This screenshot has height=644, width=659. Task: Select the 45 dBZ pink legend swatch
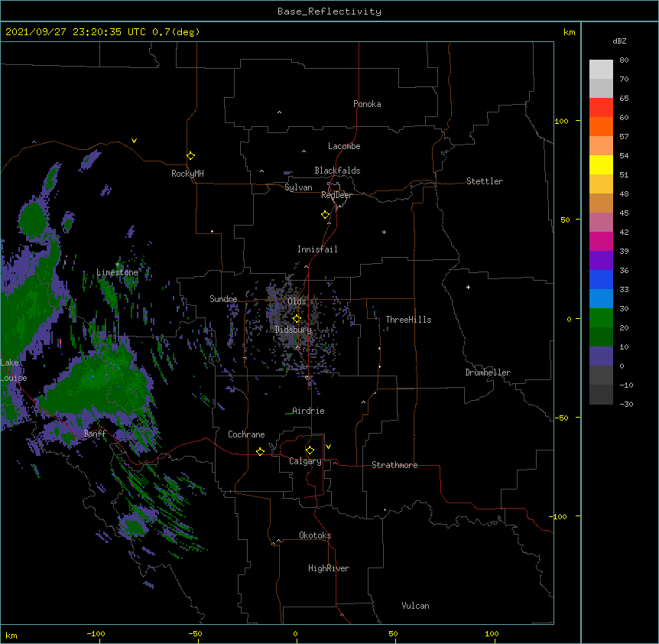[x=601, y=222]
